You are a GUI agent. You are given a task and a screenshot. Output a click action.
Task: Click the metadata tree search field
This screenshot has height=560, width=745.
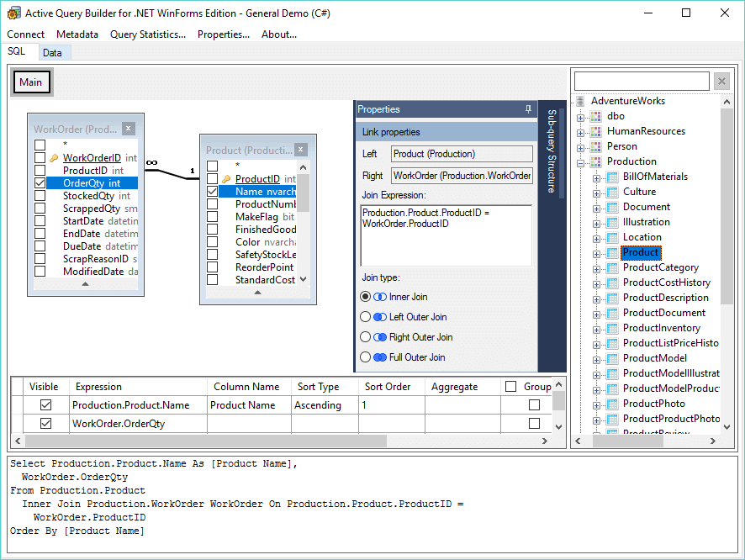tap(642, 82)
